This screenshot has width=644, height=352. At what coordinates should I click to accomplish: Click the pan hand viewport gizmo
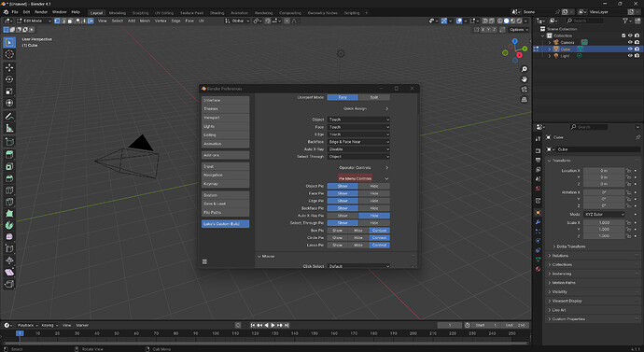pos(525,79)
